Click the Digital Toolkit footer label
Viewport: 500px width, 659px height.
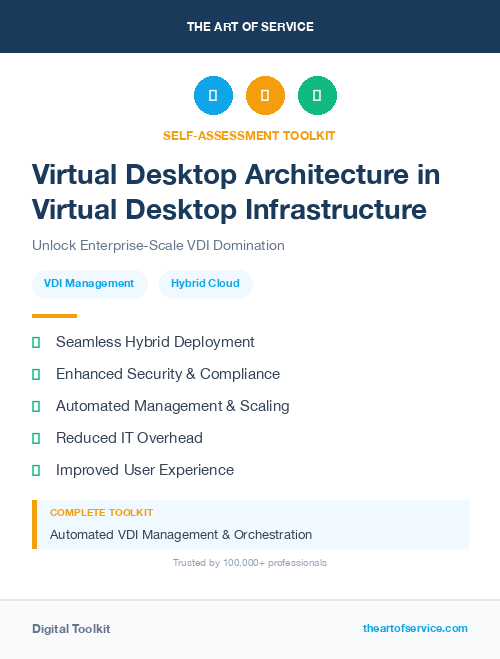pyautogui.click(x=71, y=629)
